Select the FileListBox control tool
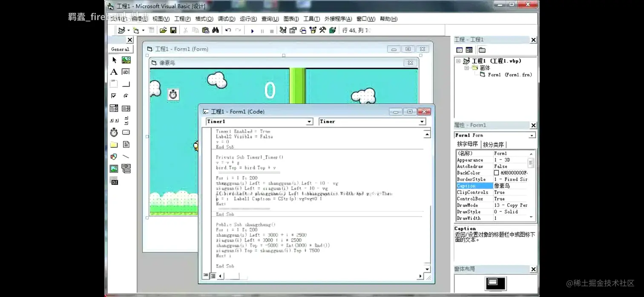 click(x=126, y=145)
